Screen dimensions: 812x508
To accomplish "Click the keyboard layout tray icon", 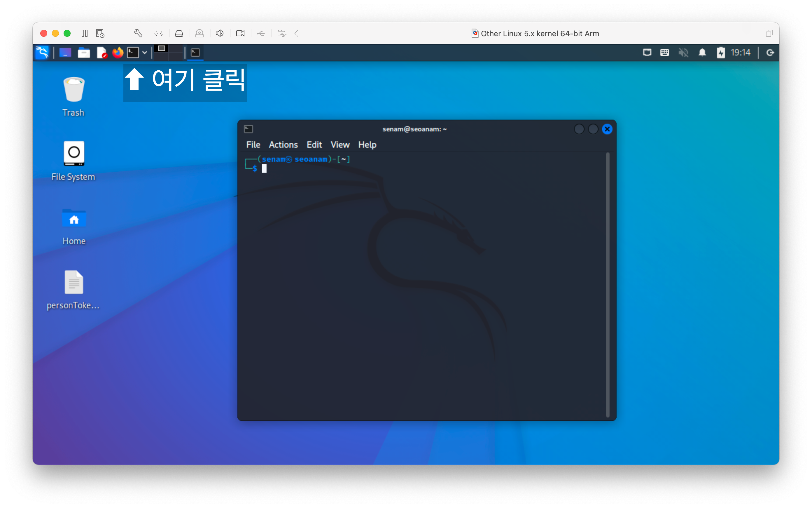I will point(665,53).
